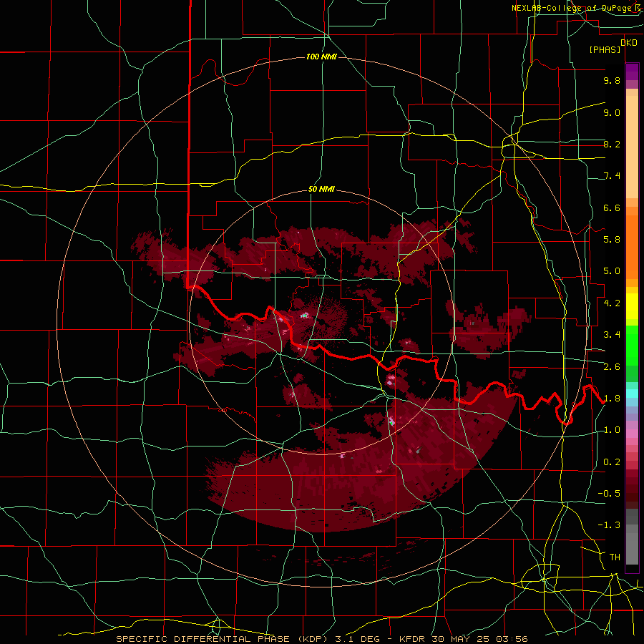Click the DKD PHAS units label
The width and height of the screenshot is (644, 644).
[x=613, y=46]
